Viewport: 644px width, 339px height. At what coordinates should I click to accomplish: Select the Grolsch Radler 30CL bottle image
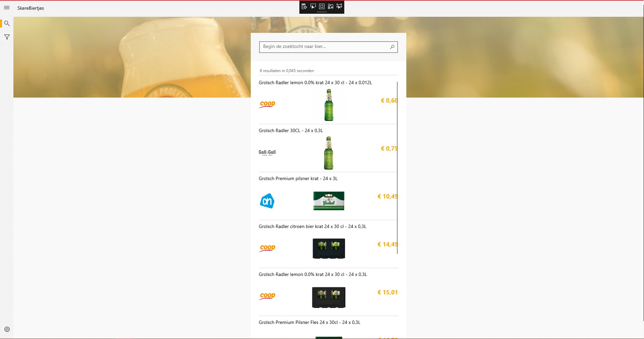point(329,153)
